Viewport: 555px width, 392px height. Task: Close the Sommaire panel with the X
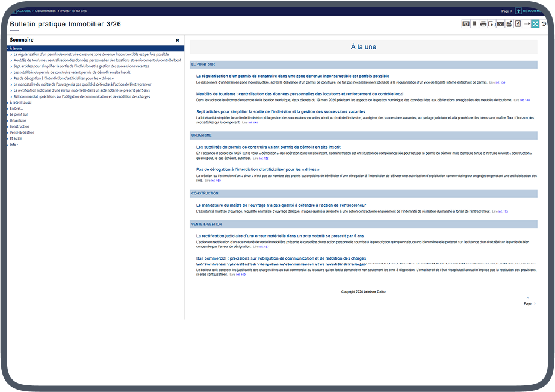tap(178, 40)
